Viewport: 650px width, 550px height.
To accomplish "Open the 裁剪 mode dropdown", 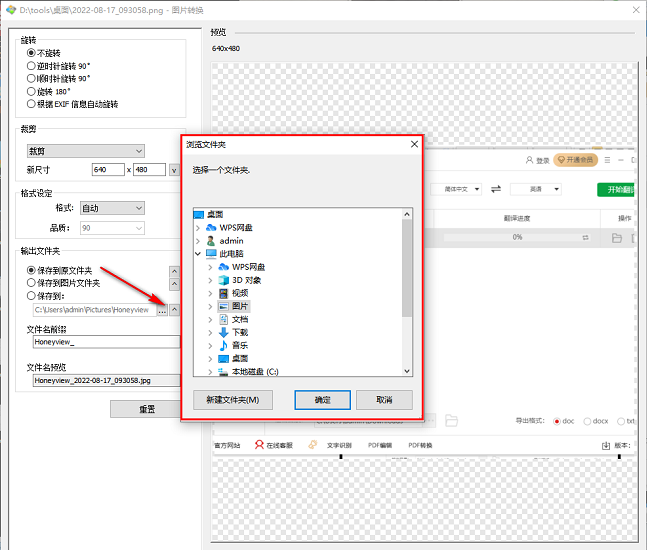I will 85,151.
